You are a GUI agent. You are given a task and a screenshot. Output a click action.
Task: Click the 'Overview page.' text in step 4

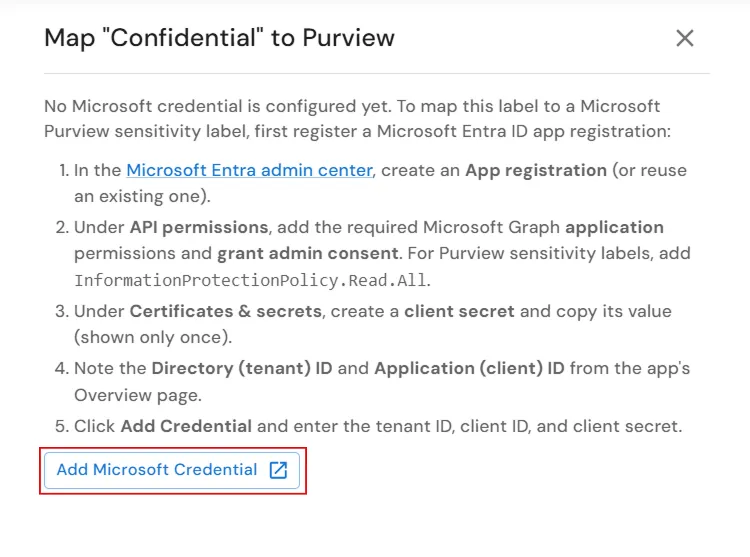point(138,395)
